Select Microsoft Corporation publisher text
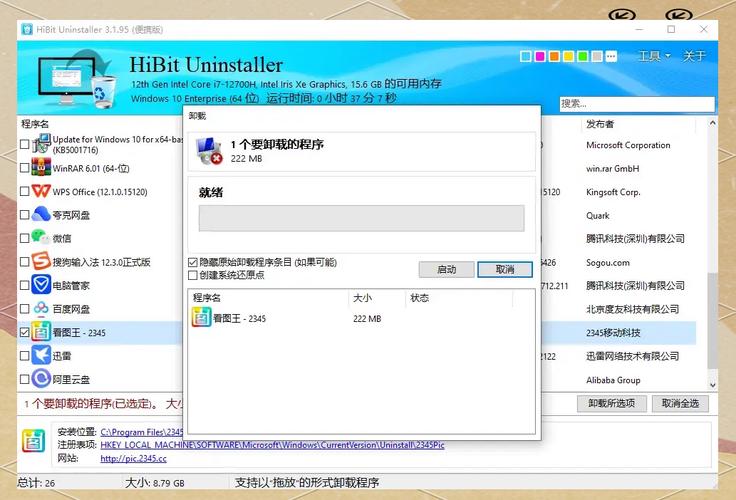 coord(628,145)
